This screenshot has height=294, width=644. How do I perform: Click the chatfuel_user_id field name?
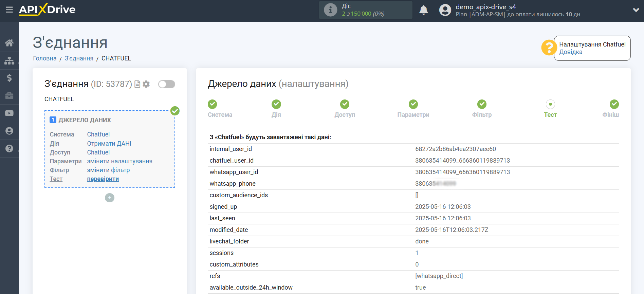(x=232, y=161)
